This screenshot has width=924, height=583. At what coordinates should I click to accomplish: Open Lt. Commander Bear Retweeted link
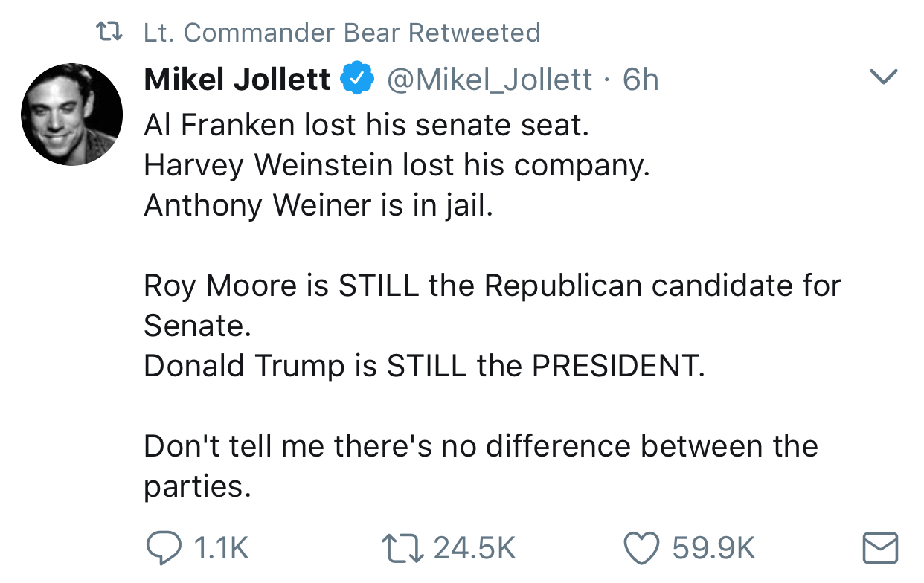(x=341, y=32)
